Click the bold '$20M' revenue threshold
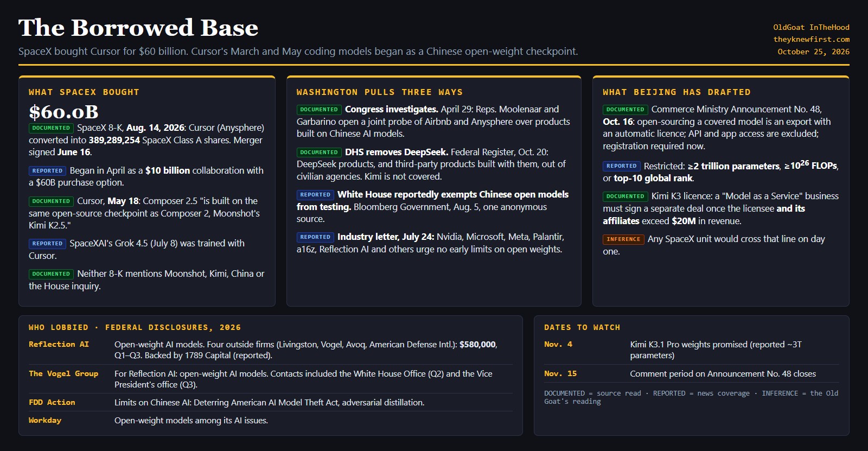The width and height of the screenshot is (868, 451). click(x=684, y=221)
